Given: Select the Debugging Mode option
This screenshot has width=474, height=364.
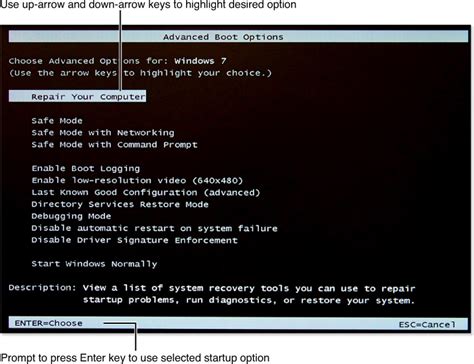Looking at the screenshot, I should [71, 216].
